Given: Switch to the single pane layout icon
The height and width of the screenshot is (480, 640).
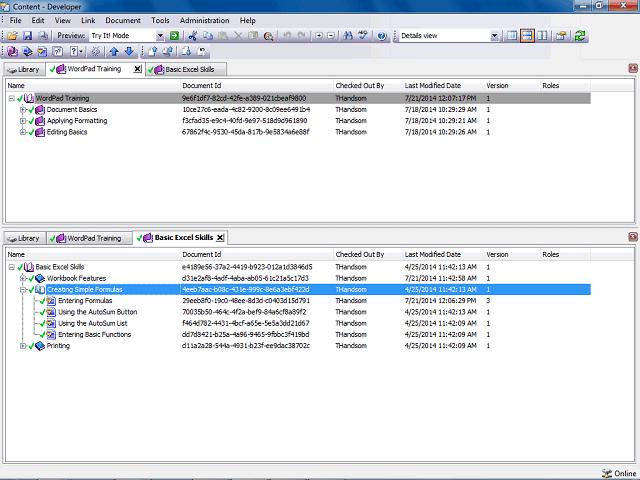Looking at the screenshot, I should 512,36.
